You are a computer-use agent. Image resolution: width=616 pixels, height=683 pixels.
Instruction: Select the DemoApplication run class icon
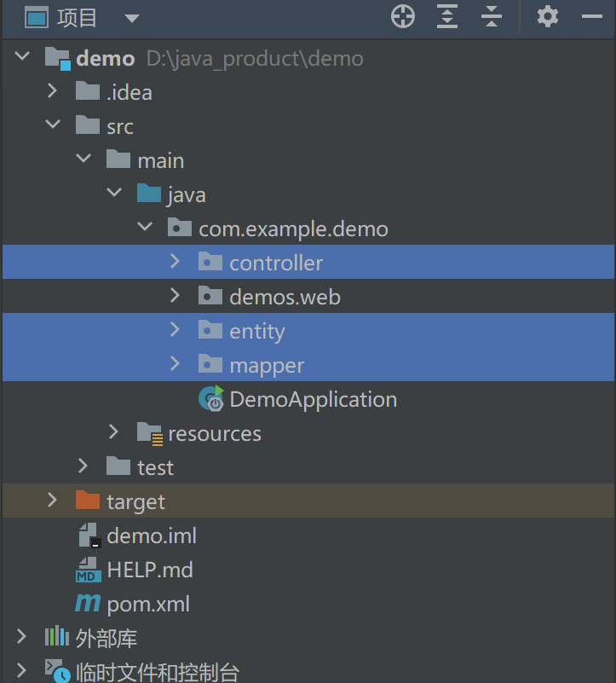coord(210,398)
